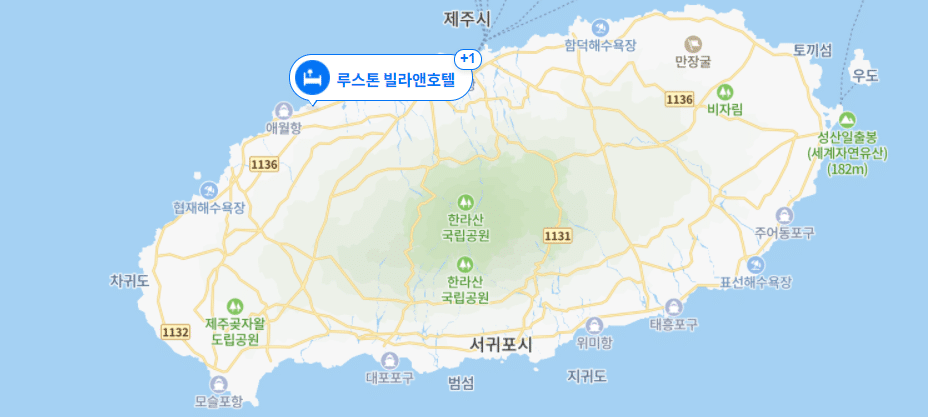Click the 성산일출봉 mountain icon
Screen dimensions: 928x417
[x=848, y=120]
